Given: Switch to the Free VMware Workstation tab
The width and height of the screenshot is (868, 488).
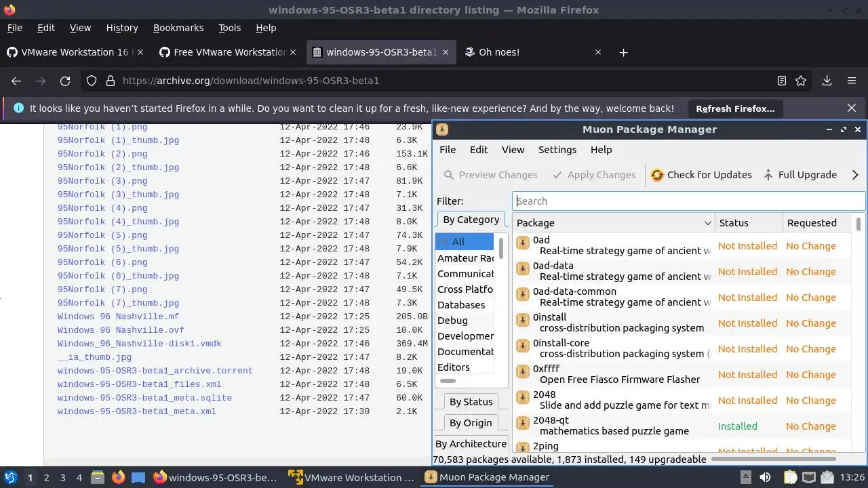Looking at the screenshot, I should pos(229,52).
